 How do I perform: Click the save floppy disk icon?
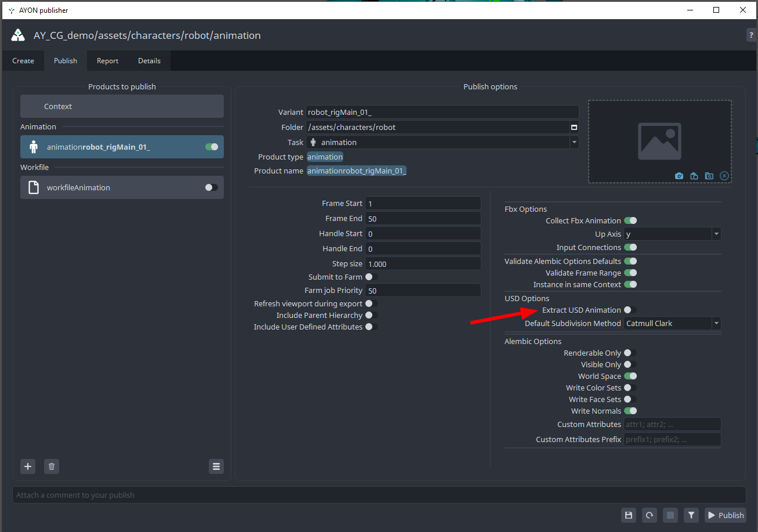click(628, 515)
